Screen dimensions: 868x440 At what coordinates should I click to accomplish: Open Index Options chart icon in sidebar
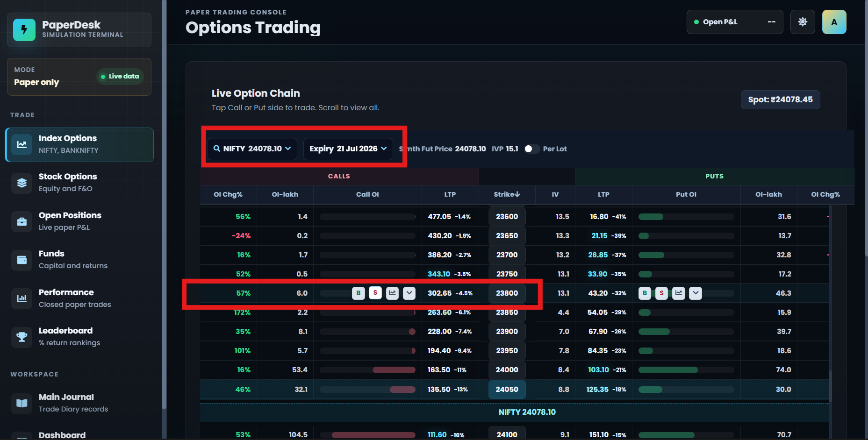coord(22,144)
